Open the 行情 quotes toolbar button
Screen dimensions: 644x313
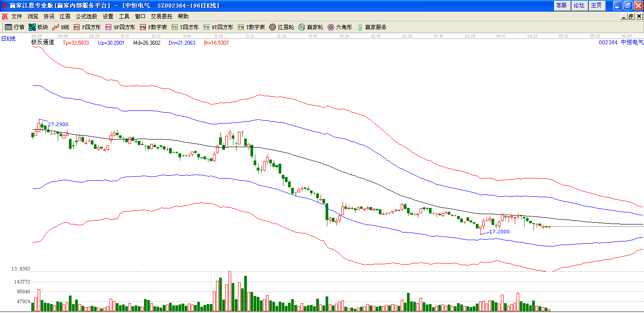[14, 27]
